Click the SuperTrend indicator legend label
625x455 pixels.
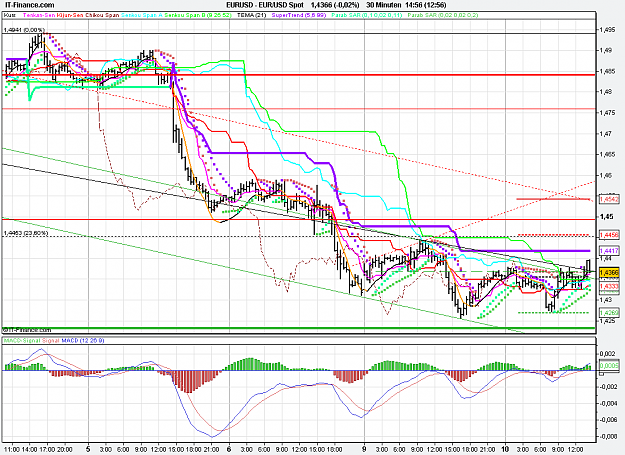[x=299, y=15]
